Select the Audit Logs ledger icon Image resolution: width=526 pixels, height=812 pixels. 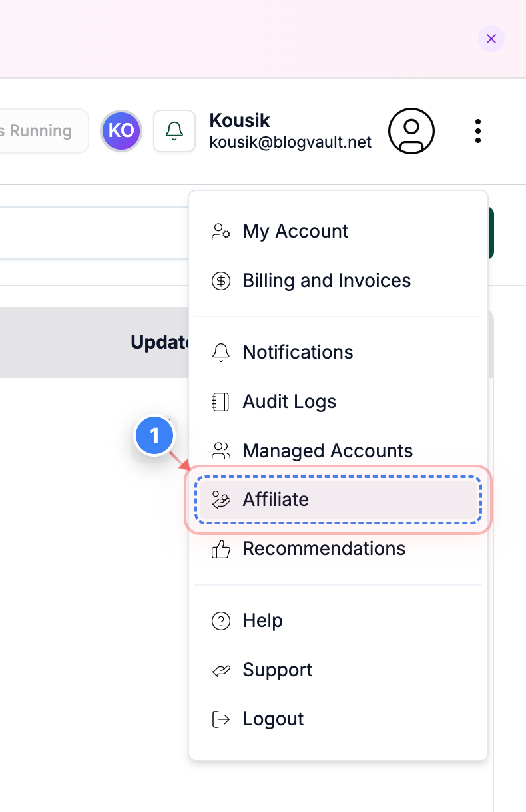(220, 401)
